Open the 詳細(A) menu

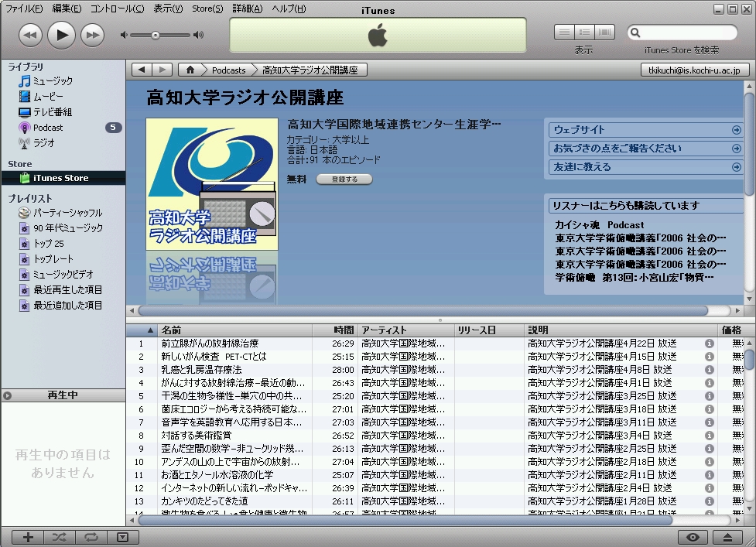248,9
